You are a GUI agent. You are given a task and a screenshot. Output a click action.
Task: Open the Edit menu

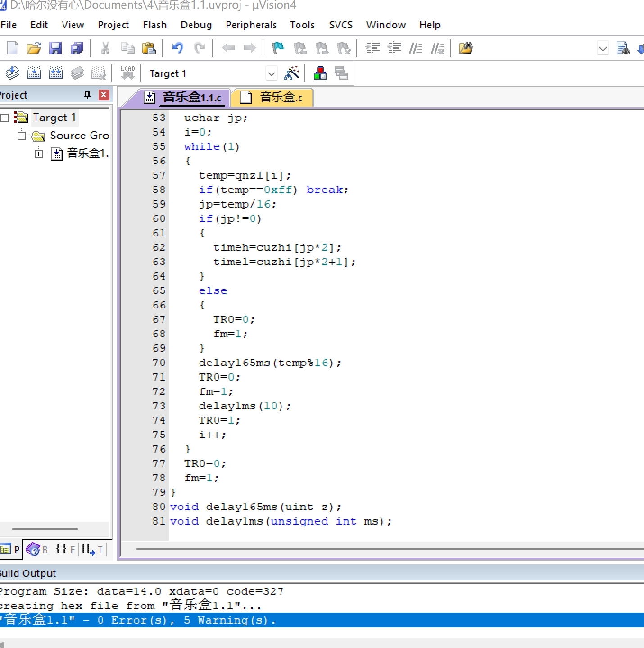pos(39,25)
